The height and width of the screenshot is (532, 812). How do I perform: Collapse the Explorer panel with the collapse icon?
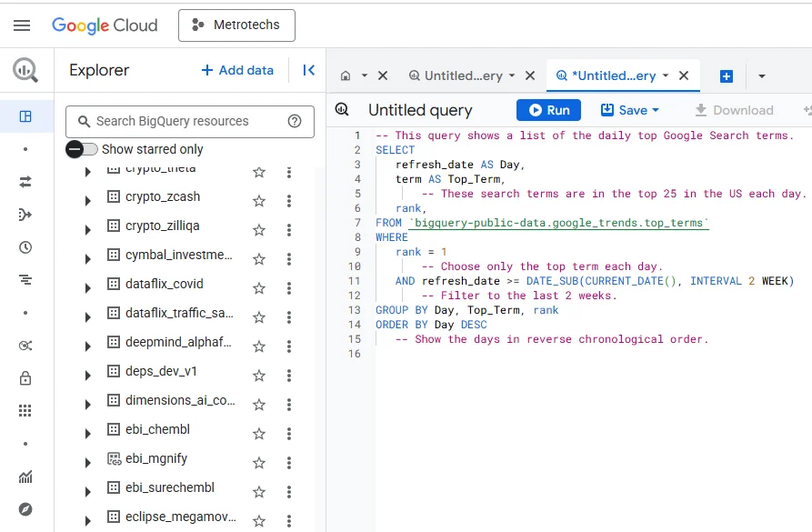[x=308, y=69]
